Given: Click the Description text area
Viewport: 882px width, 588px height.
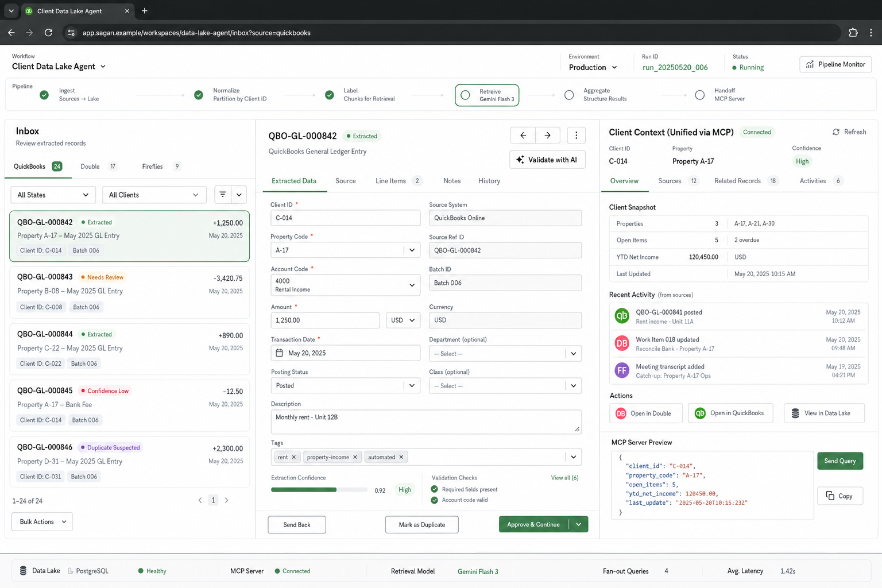Looking at the screenshot, I should (426, 421).
